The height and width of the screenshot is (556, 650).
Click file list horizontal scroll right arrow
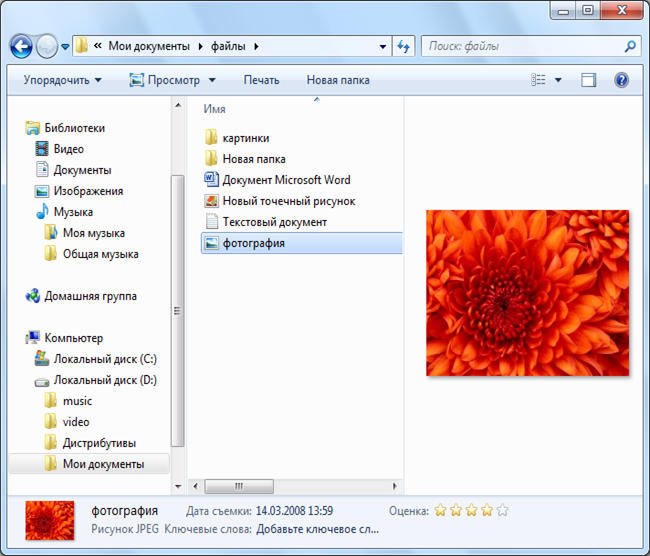click(395, 486)
